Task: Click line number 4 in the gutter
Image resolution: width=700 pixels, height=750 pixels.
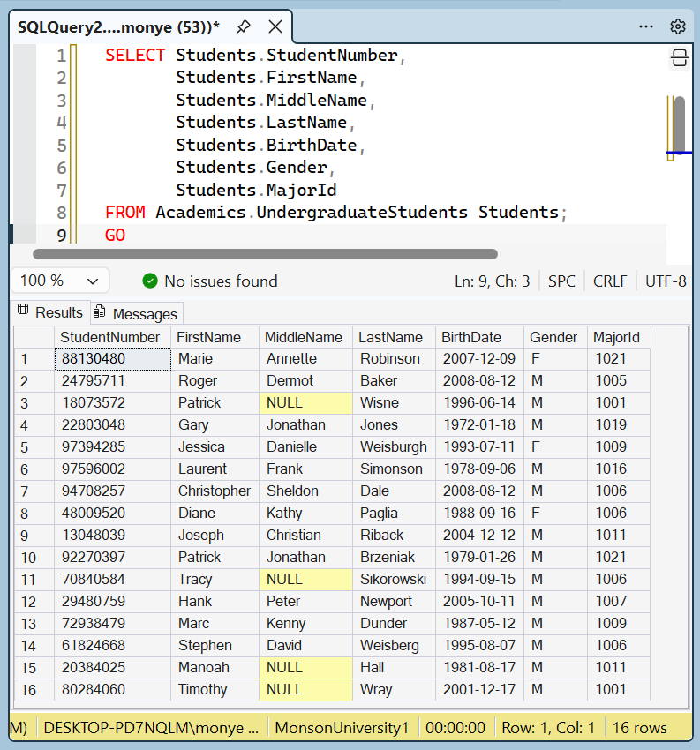Action: click(x=61, y=123)
